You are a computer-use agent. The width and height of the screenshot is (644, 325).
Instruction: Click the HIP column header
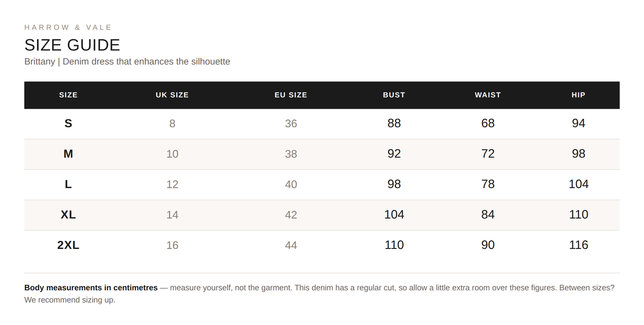tap(578, 95)
